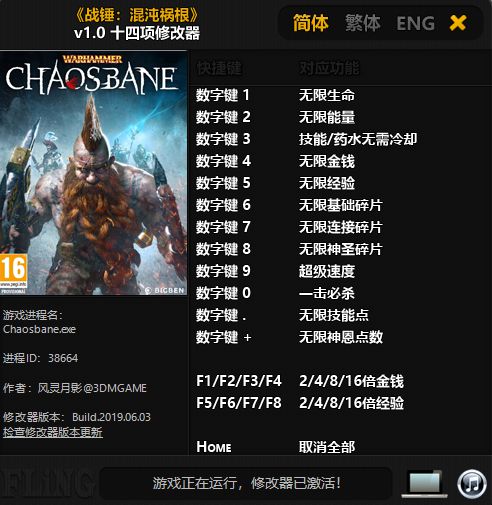Switch language to 繁体 tab
492x505 pixels.
(363, 23)
